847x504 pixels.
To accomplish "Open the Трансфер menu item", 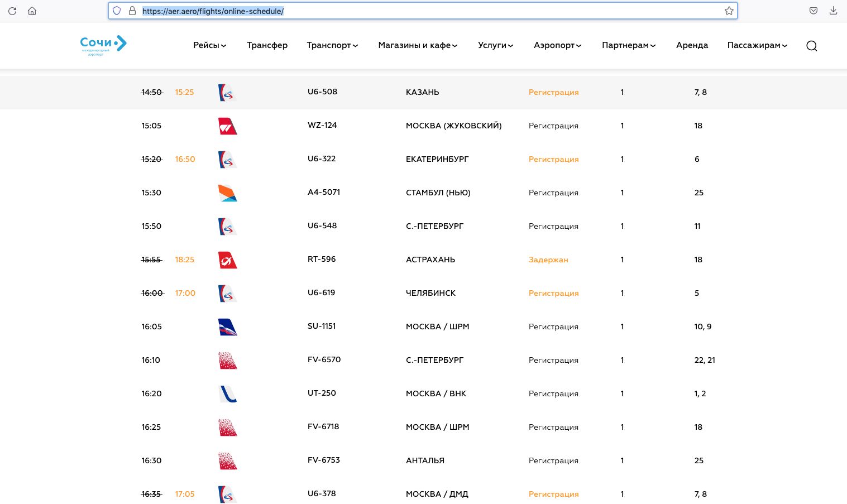I will (x=267, y=45).
